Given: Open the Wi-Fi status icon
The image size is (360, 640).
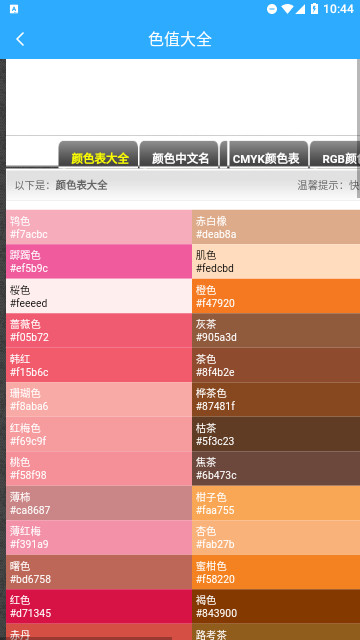Looking at the screenshot, I should [287, 9].
